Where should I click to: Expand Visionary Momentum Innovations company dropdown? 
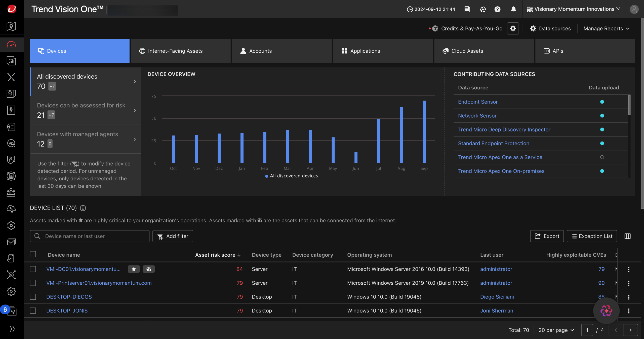point(574,9)
